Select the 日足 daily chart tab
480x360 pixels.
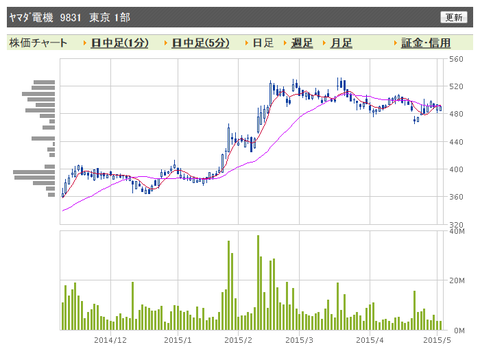tap(263, 43)
